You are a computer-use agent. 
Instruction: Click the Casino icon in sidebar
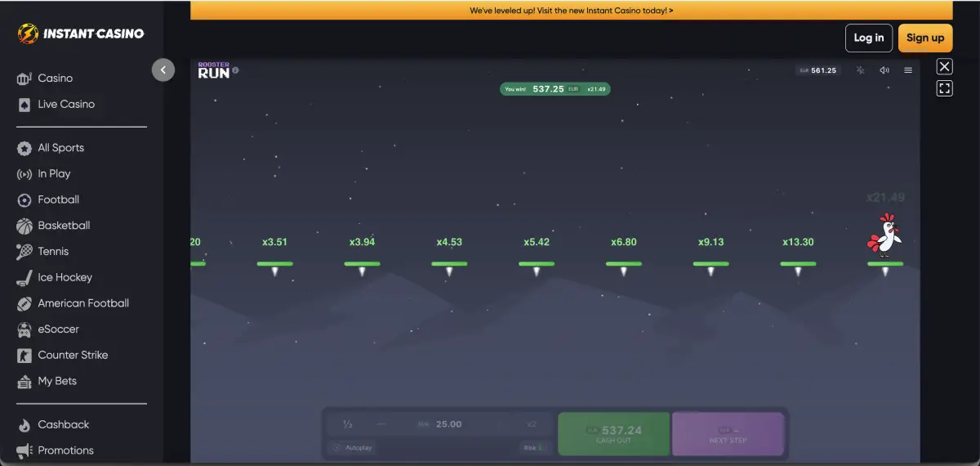[x=24, y=78]
